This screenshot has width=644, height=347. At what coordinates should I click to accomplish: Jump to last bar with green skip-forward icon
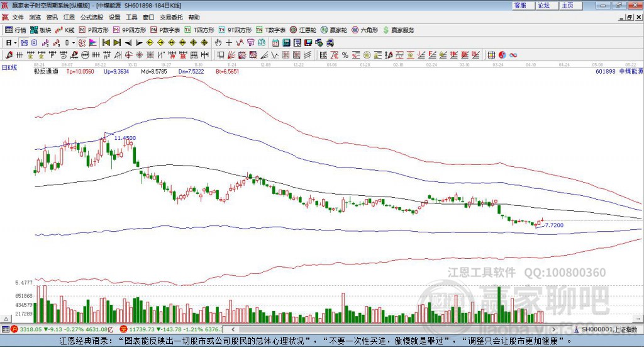tap(117, 42)
